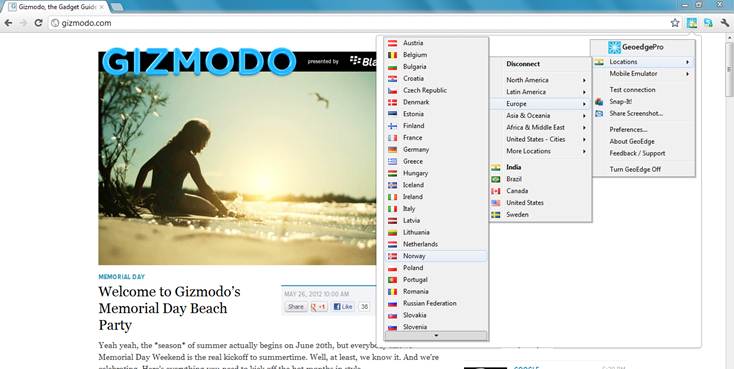Turn GeoEdge Off
The height and width of the screenshot is (369, 734).
tap(635, 169)
